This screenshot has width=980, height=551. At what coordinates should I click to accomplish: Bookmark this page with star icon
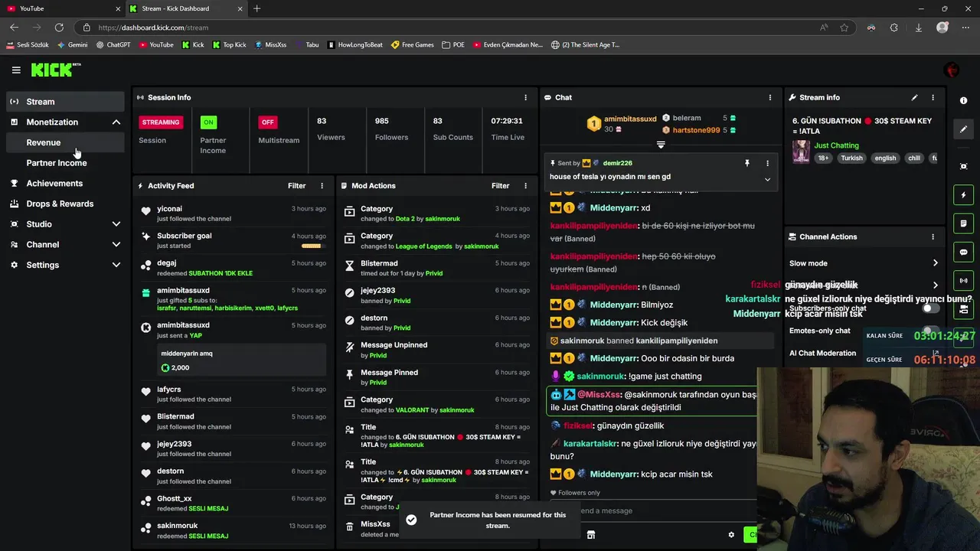coord(844,28)
